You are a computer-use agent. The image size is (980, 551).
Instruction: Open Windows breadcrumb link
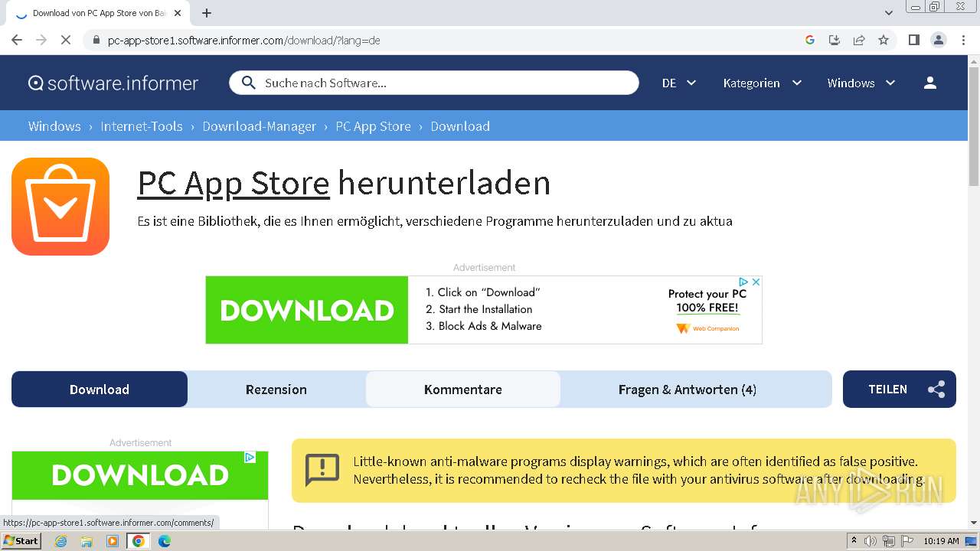54,126
